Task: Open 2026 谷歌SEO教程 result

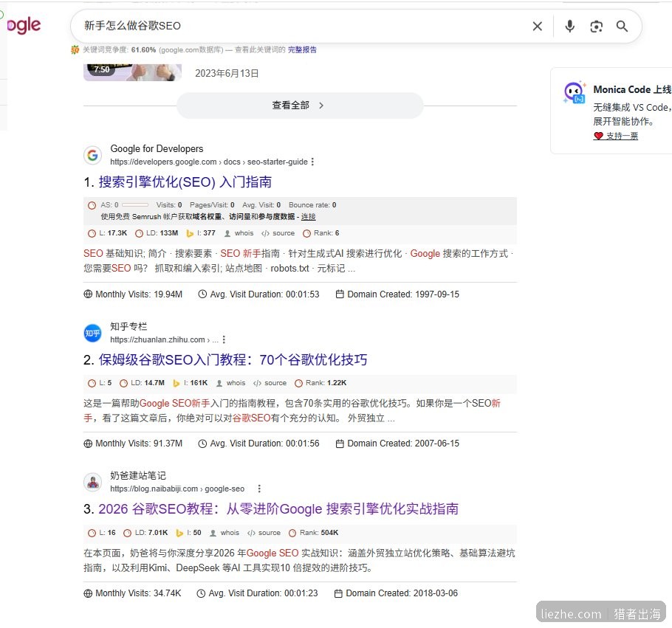Action: [278, 509]
